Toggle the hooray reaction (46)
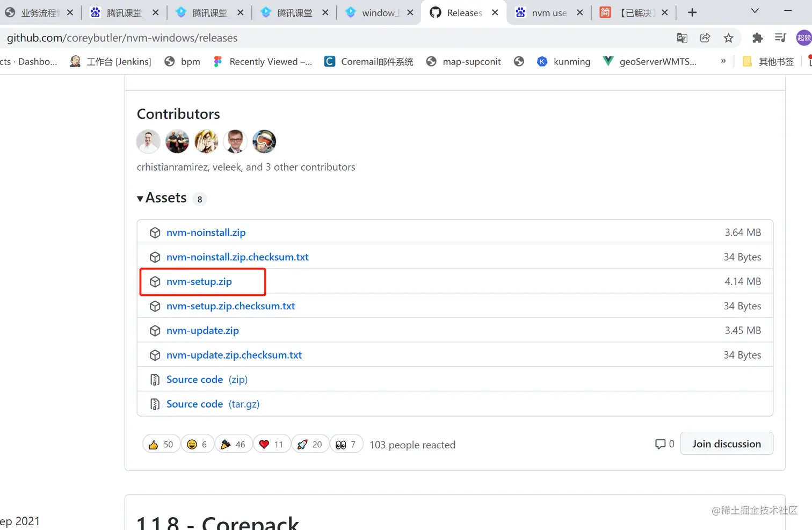The image size is (812, 530). tap(234, 445)
